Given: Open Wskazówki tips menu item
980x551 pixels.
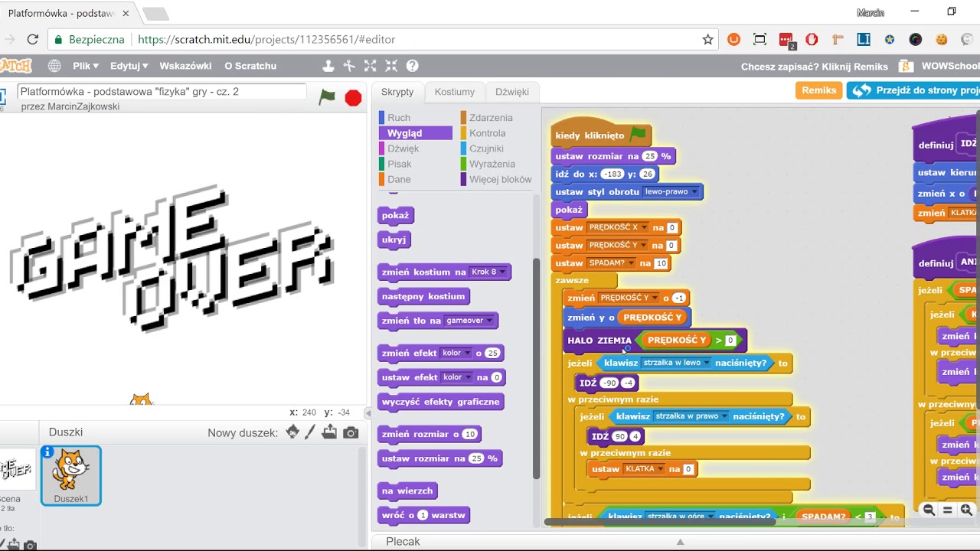Looking at the screenshot, I should coord(185,66).
